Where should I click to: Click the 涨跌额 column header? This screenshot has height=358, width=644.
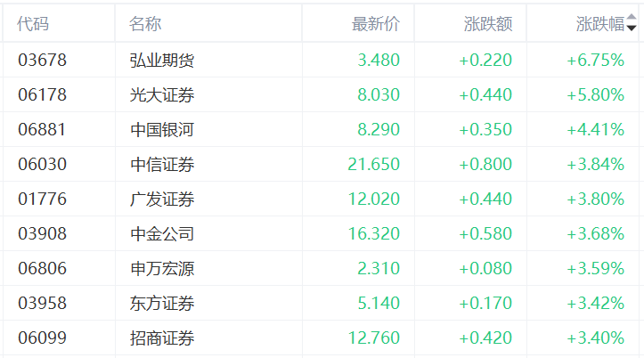[x=488, y=24]
